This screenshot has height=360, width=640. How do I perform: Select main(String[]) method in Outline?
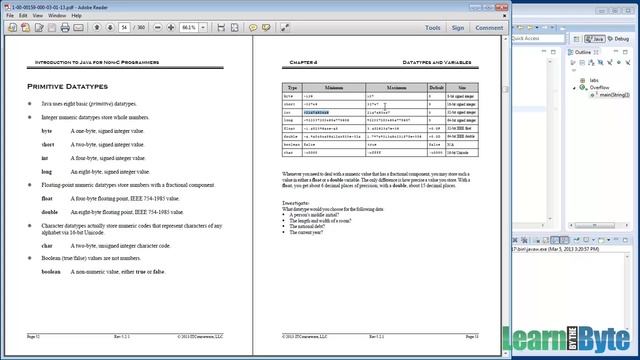point(614,95)
